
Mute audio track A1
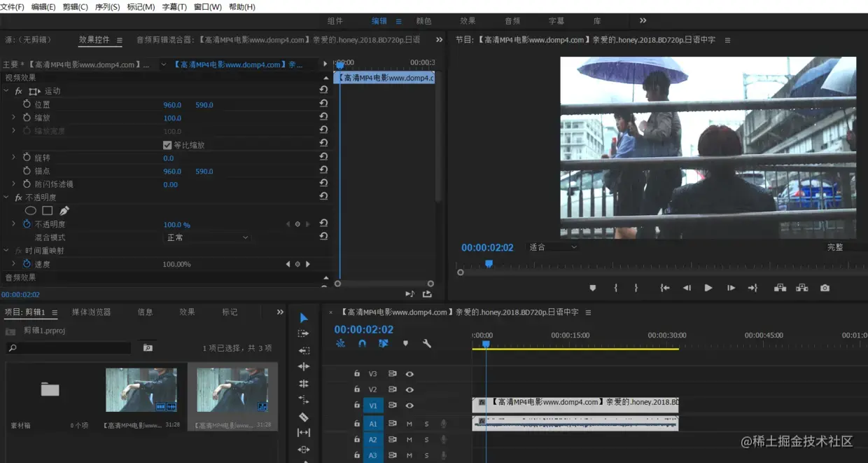(409, 424)
